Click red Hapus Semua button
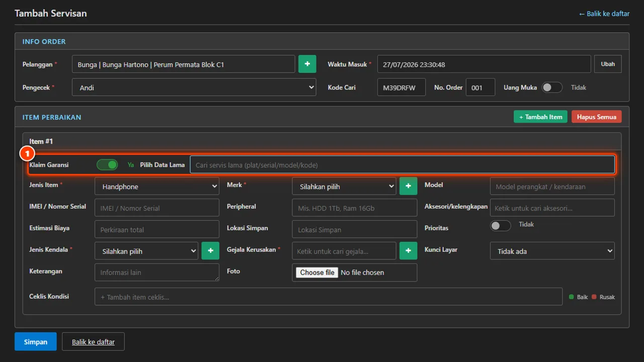This screenshot has width=644, height=362. click(x=597, y=117)
